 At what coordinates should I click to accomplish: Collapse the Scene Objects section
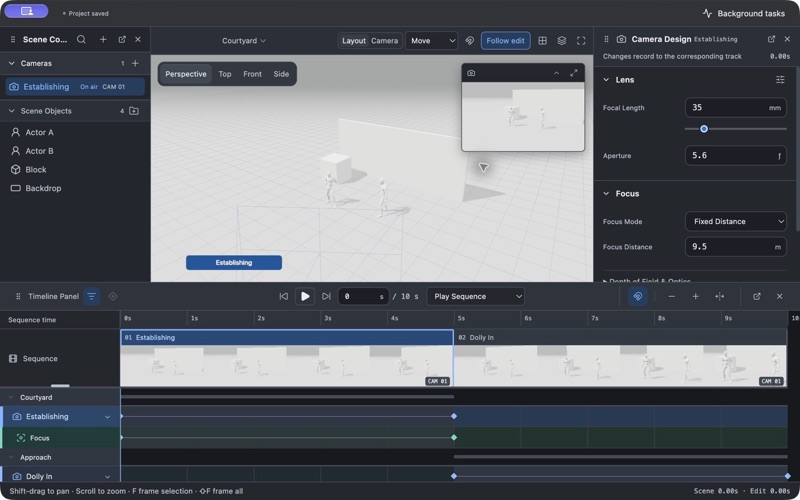tap(12, 111)
